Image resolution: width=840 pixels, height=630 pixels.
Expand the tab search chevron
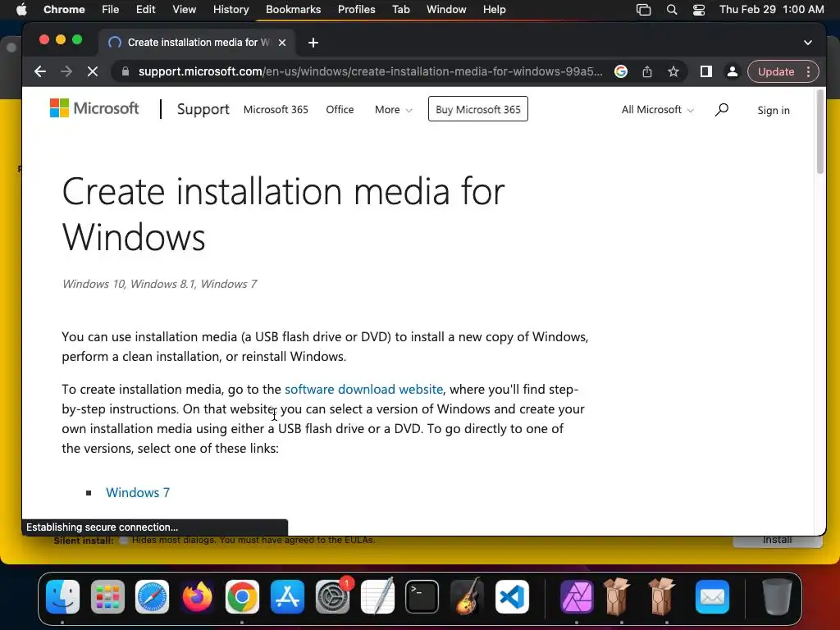(x=808, y=43)
